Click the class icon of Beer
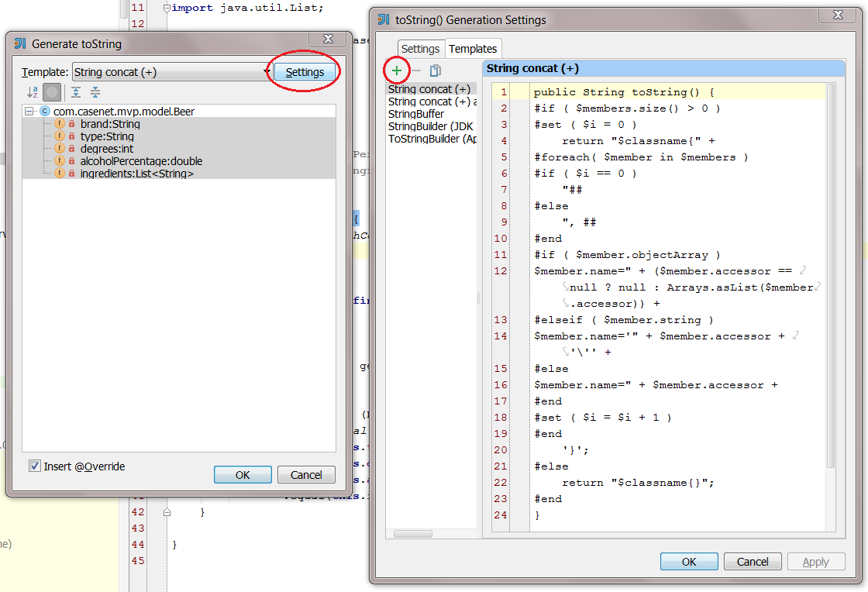The width and height of the screenshot is (868, 592). (x=45, y=112)
